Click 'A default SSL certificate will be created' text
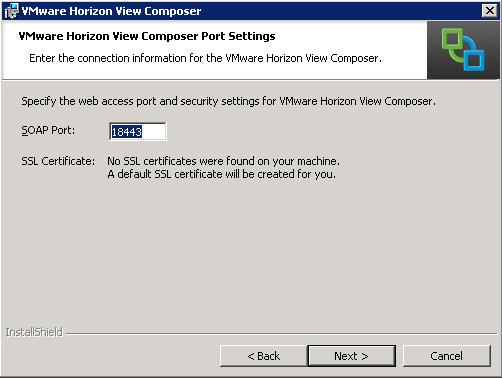The image size is (502, 378). [x=222, y=174]
